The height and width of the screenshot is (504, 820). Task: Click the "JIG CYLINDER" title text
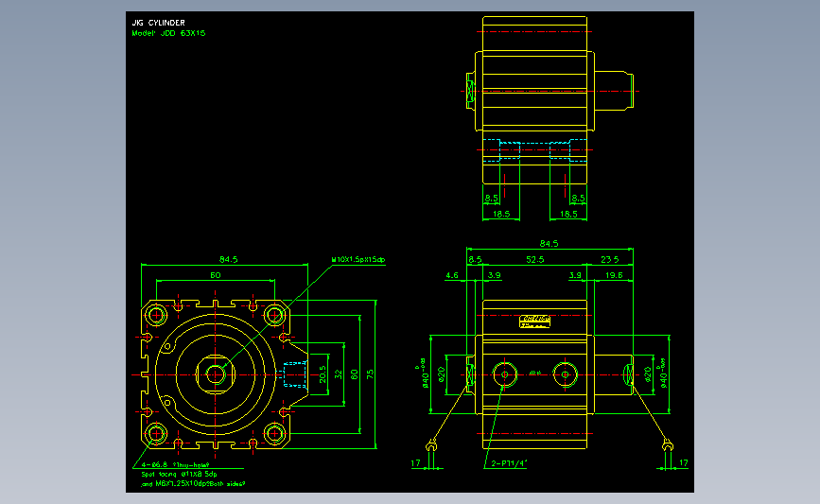click(x=159, y=23)
